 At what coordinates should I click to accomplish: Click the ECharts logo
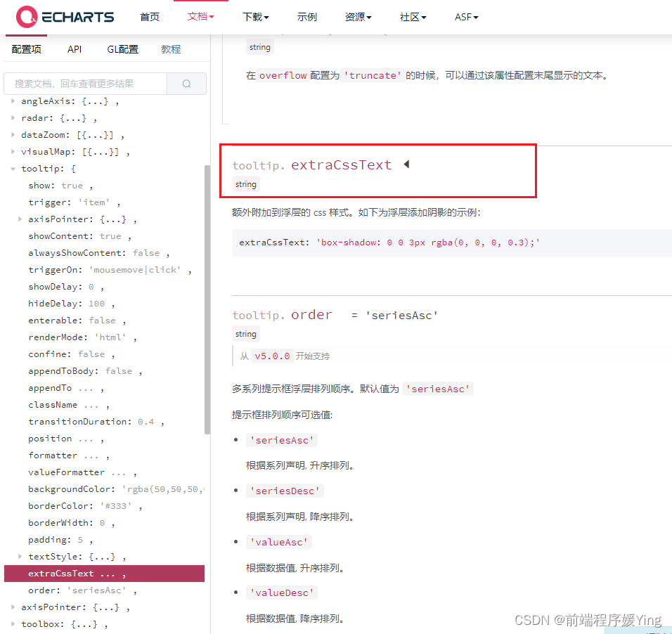point(65,17)
